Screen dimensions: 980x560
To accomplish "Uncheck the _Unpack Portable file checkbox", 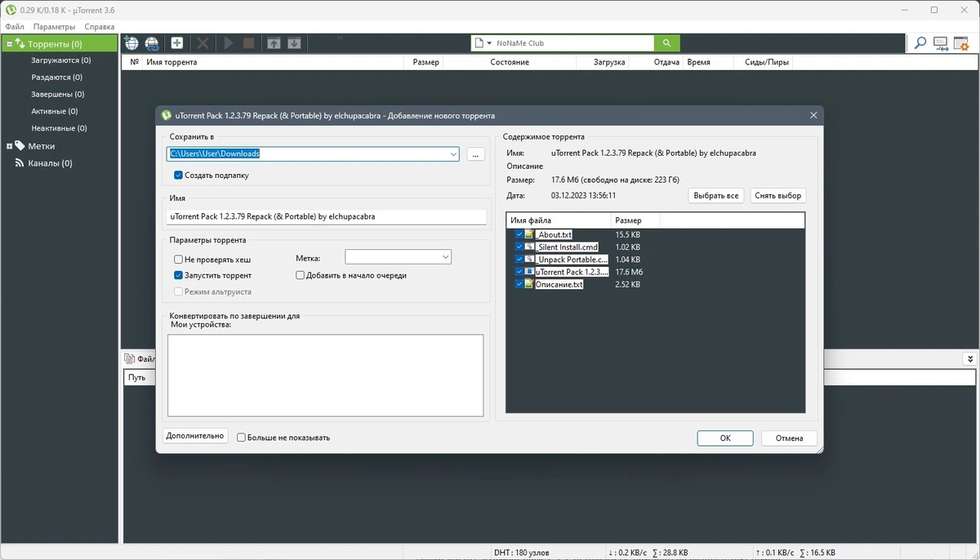I will pos(519,259).
